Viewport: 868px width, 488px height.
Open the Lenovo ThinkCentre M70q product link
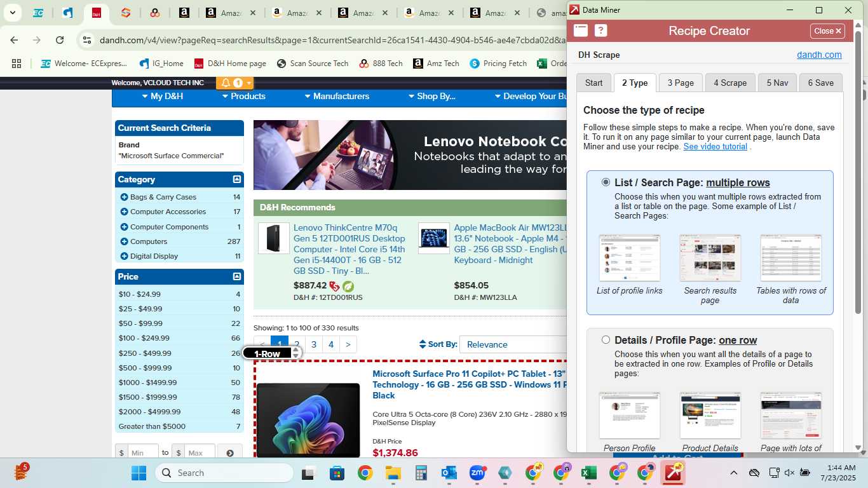point(349,249)
